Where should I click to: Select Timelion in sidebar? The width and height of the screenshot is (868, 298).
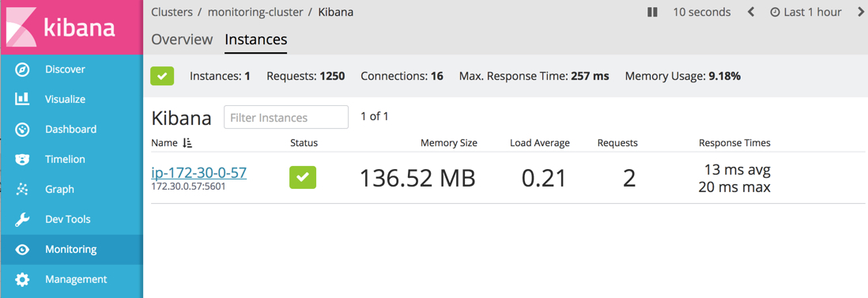coord(66,160)
